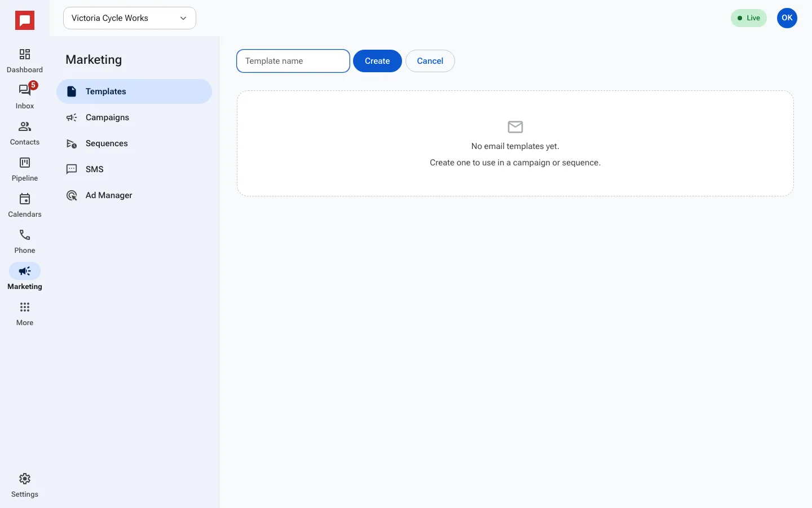The image size is (812, 508).
Task: Open the Dashboard icon in sidebar
Action: coord(25,54)
